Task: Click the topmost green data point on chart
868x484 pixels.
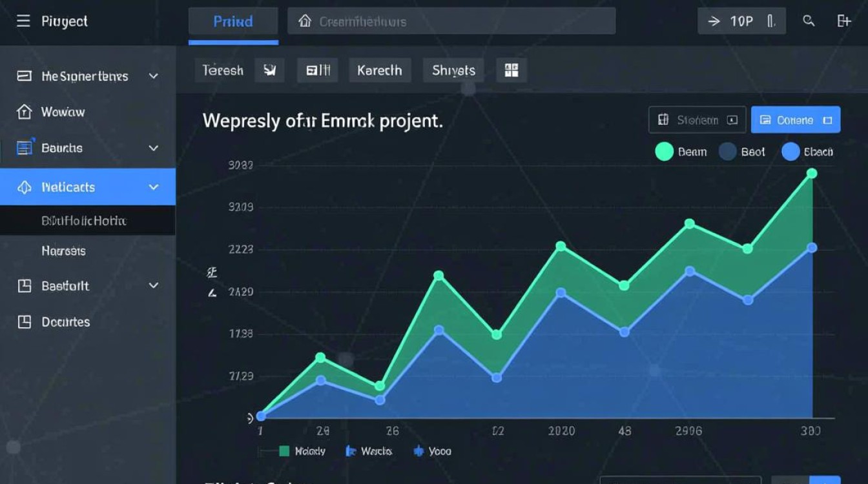Action: (x=812, y=173)
